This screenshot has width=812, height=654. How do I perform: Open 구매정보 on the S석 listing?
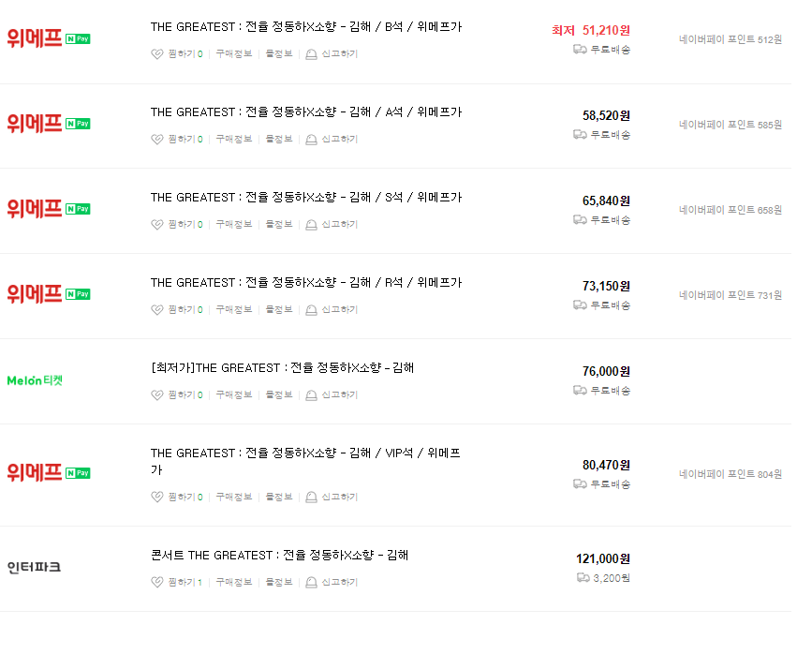pyautogui.click(x=233, y=224)
